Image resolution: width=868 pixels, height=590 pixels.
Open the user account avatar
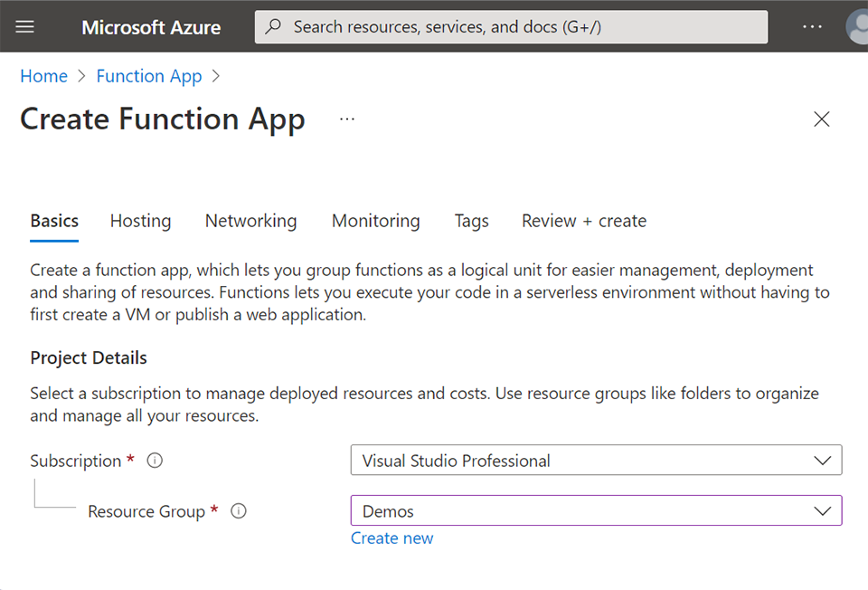(x=857, y=27)
